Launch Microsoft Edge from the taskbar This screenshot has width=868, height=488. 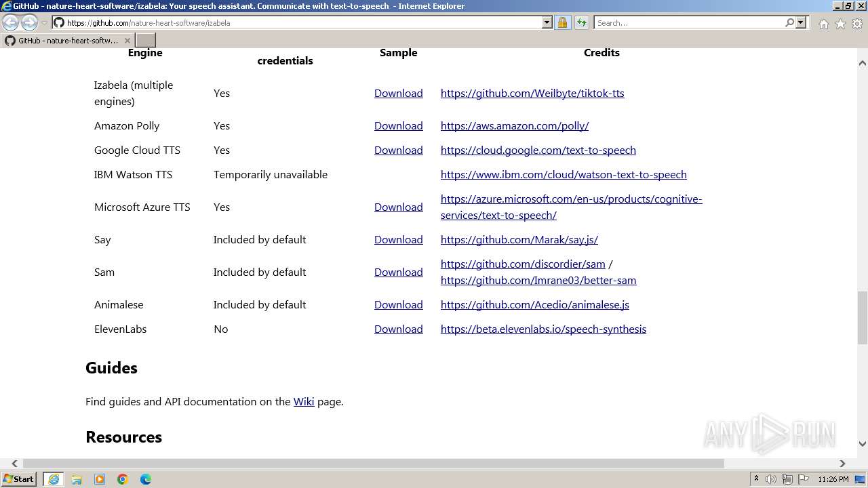pos(146,479)
